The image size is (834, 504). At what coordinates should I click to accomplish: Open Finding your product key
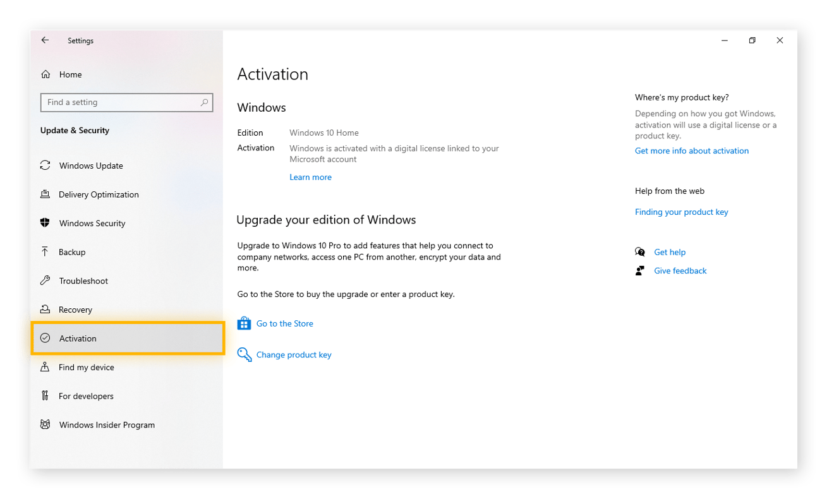[681, 212]
